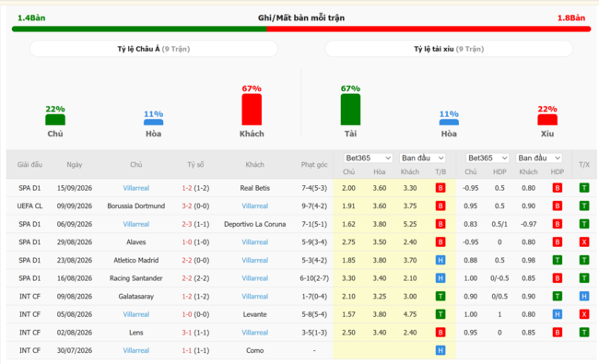Click the Giải đấu column header
This screenshot has width=599, height=364.
(x=29, y=165)
